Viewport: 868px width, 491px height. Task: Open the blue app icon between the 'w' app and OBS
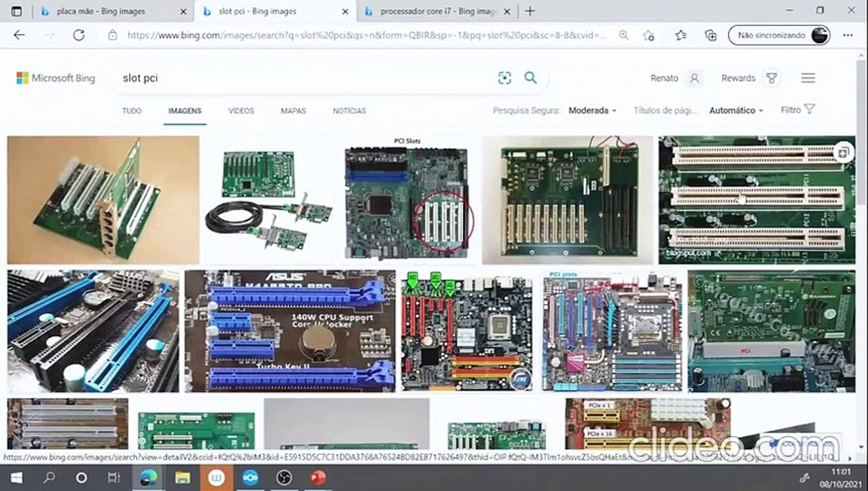pyautogui.click(x=250, y=478)
